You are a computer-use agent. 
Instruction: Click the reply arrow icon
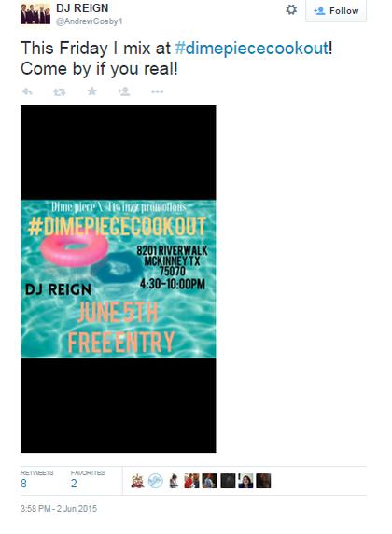[27, 91]
